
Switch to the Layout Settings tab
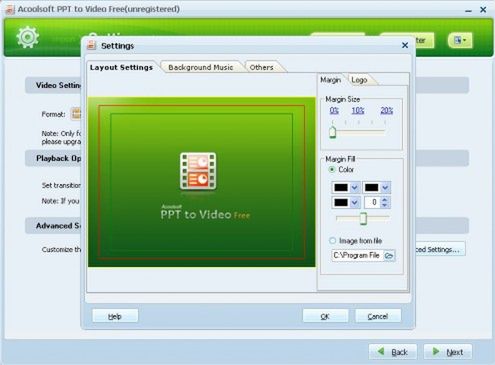(121, 67)
